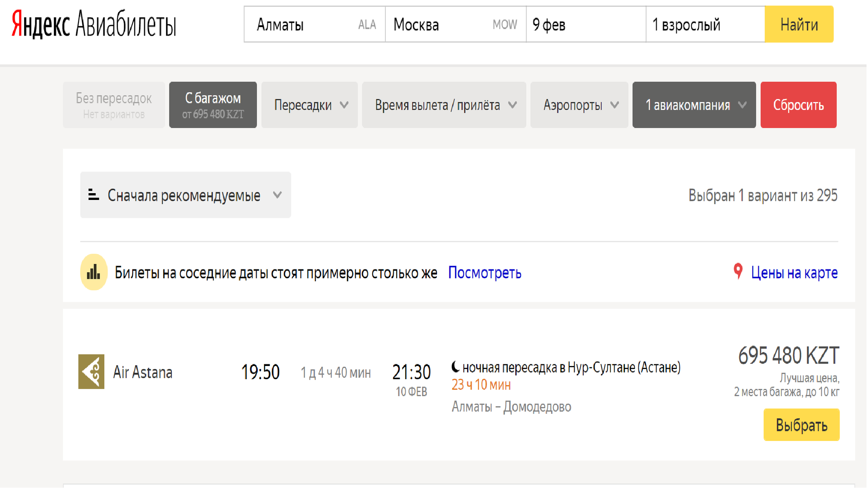868x488 pixels.
Task: Click the yellow price chart icon
Action: [x=93, y=272]
